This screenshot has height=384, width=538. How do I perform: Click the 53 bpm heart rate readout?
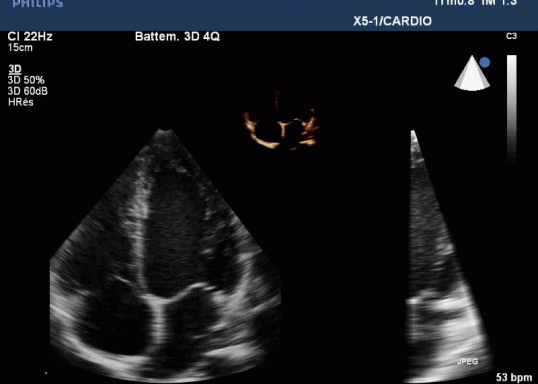514,377
